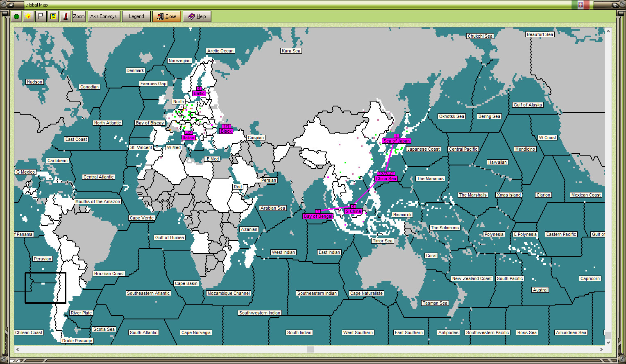Click the Timor Sea label
The width and height of the screenshot is (626, 364).
(383, 241)
